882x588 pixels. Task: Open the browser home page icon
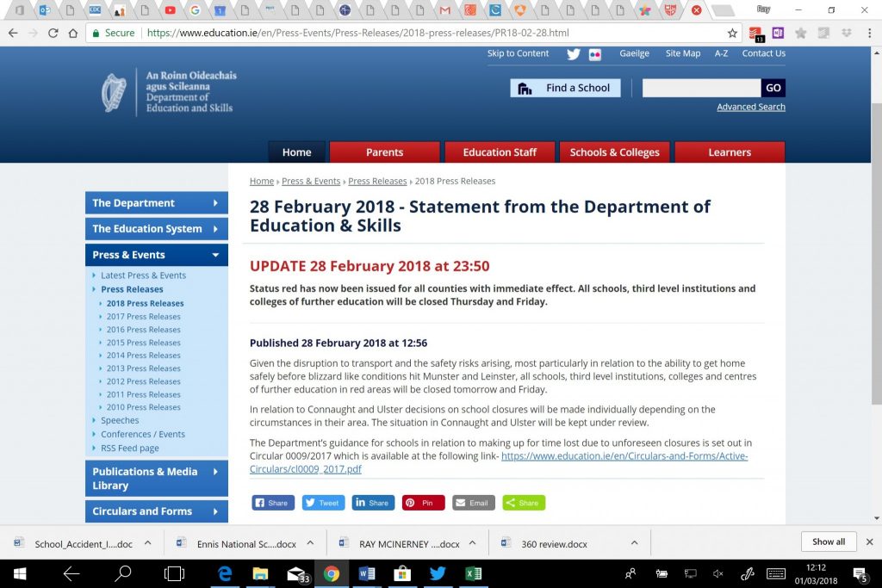point(73,34)
